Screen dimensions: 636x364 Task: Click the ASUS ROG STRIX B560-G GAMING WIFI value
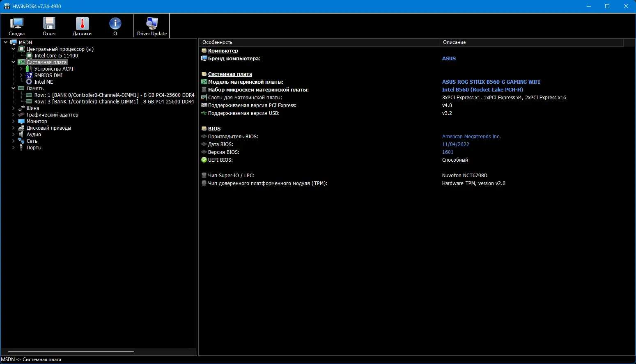tap(491, 82)
